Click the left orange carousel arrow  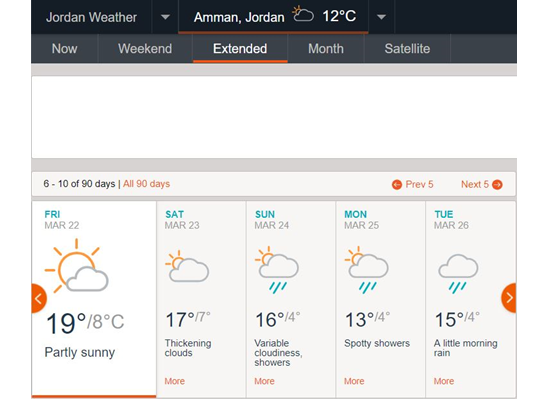(x=39, y=298)
